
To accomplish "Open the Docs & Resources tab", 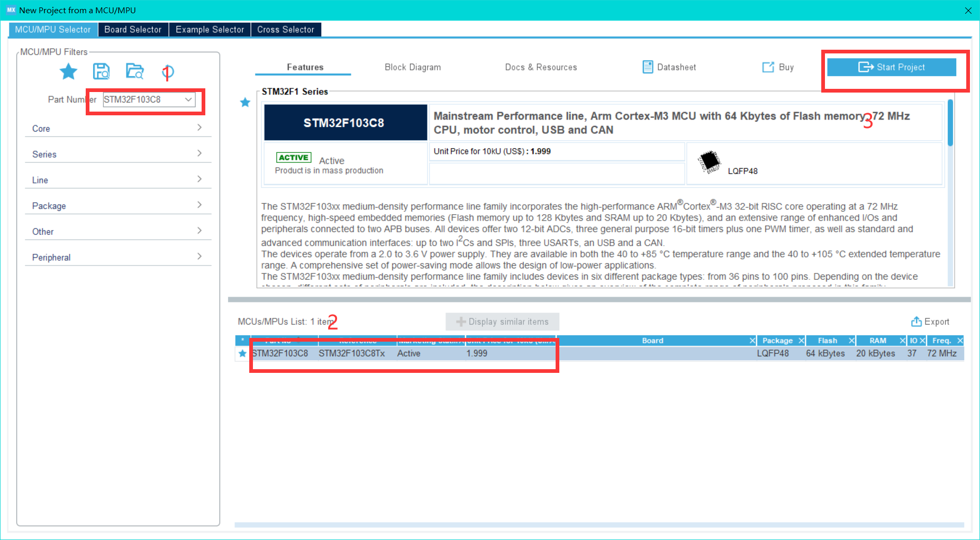I will (x=541, y=67).
